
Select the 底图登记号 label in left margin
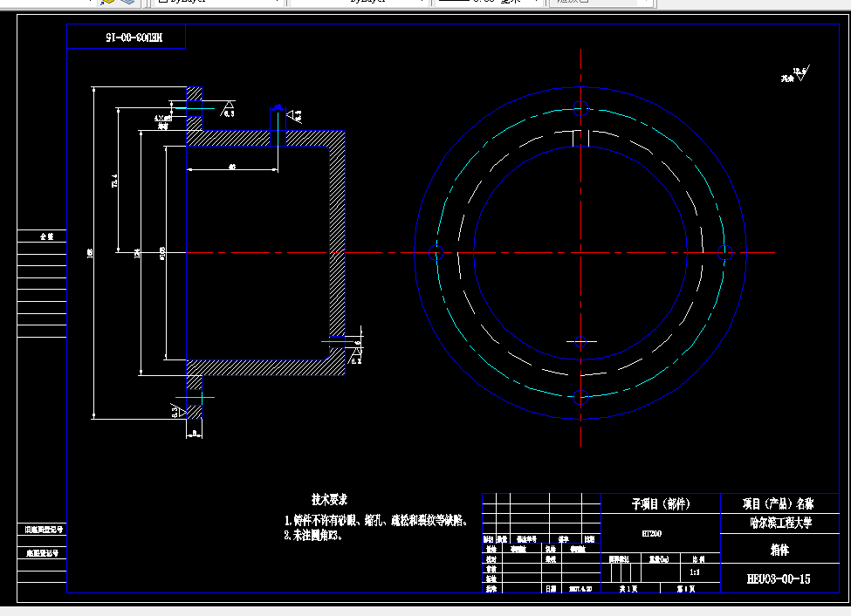pos(42,553)
